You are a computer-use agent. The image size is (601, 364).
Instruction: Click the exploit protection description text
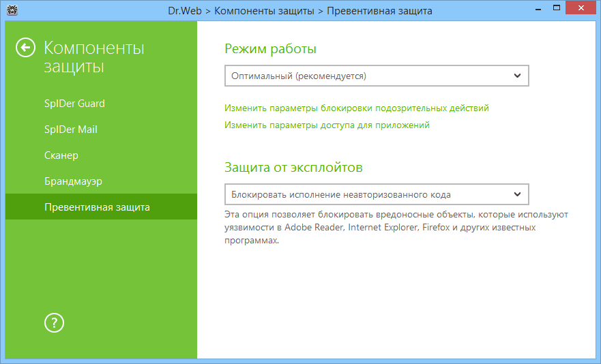click(x=396, y=228)
